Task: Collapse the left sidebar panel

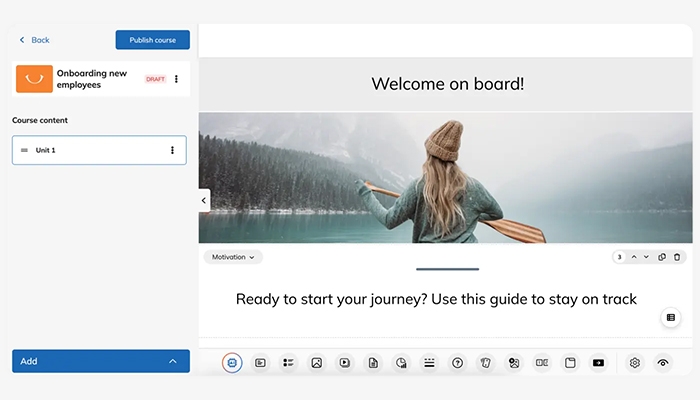Action: tap(204, 200)
